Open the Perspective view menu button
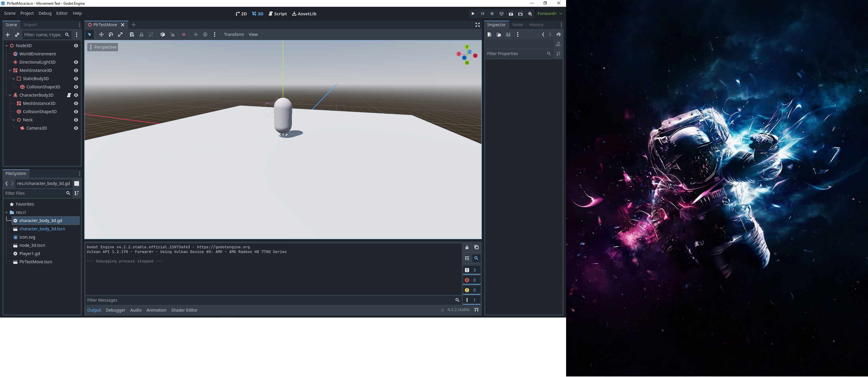Screen dimensions: 868x377 (x=102, y=47)
